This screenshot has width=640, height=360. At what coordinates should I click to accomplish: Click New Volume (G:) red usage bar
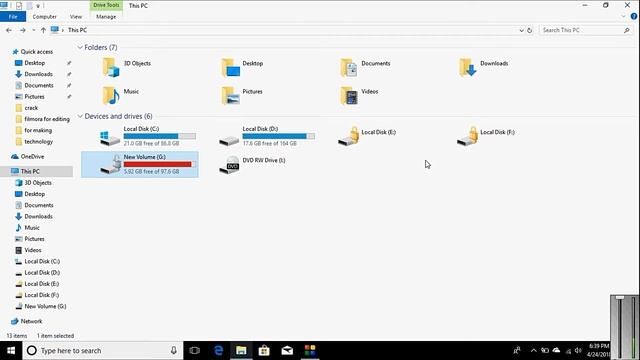[x=160, y=164]
